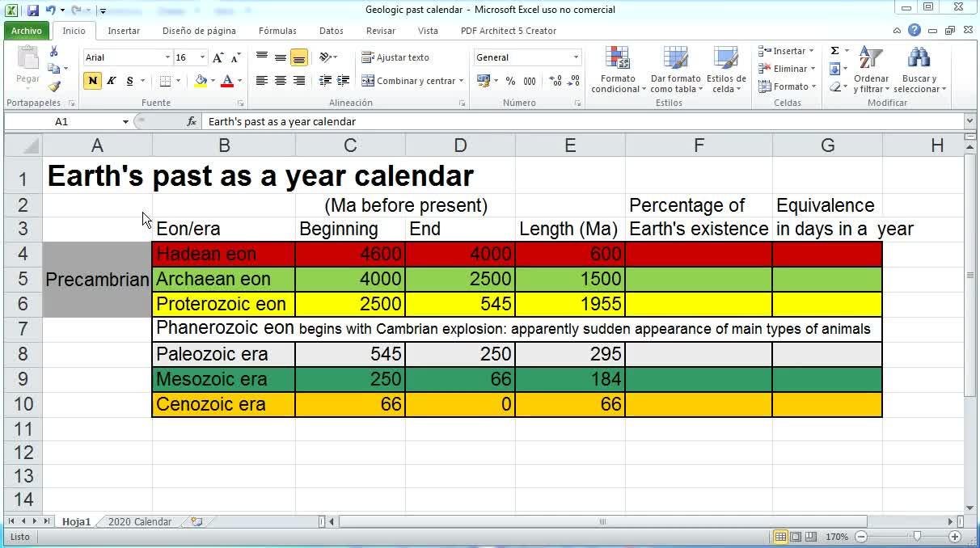980x548 pixels.
Task: Increase font size with larger A icon
Action: point(218,57)
